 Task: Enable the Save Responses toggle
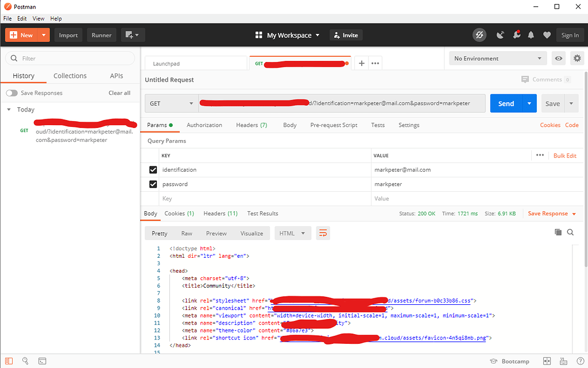(11, 92)
